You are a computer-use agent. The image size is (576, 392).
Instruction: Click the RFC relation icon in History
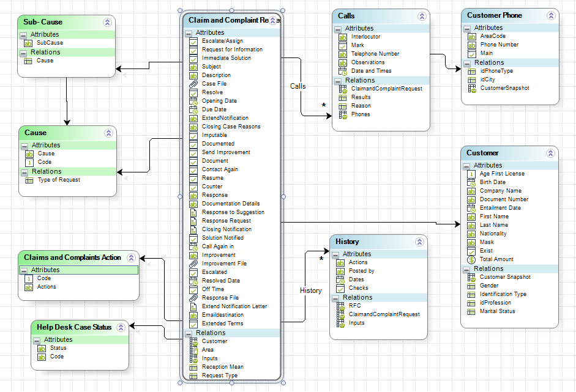coord(340,306)
